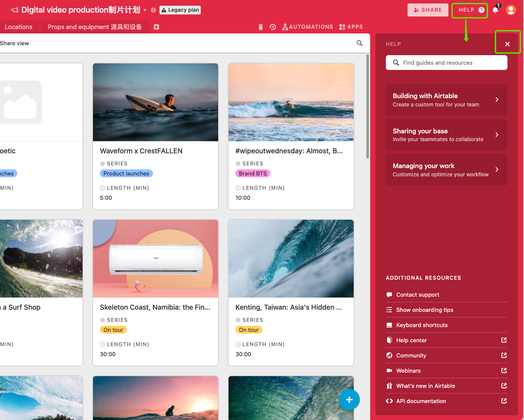Click the onboarding tips checklist icon
This screenshot has width=524, height=420.
coord(389,310)
